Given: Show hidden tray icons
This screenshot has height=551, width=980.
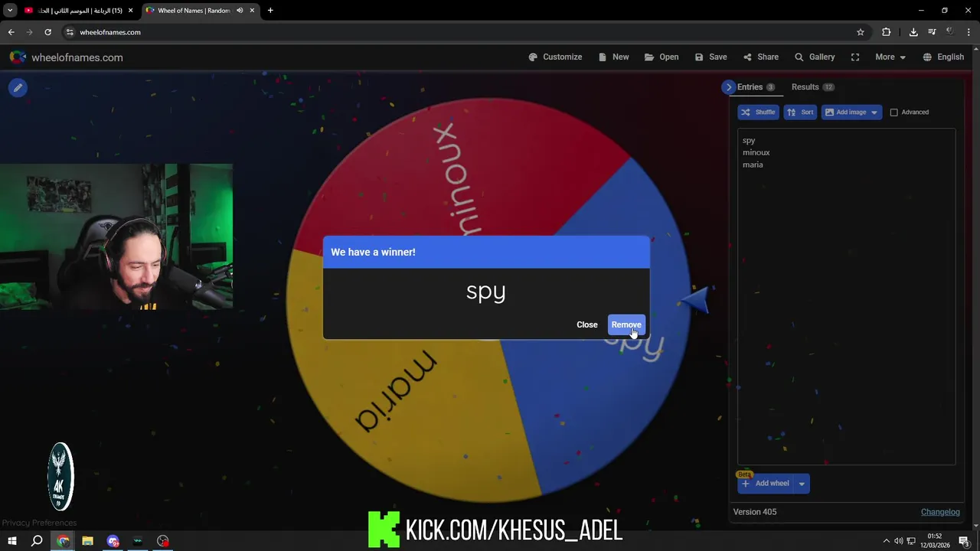Looking at the screenshot, I should coord(887,541).
